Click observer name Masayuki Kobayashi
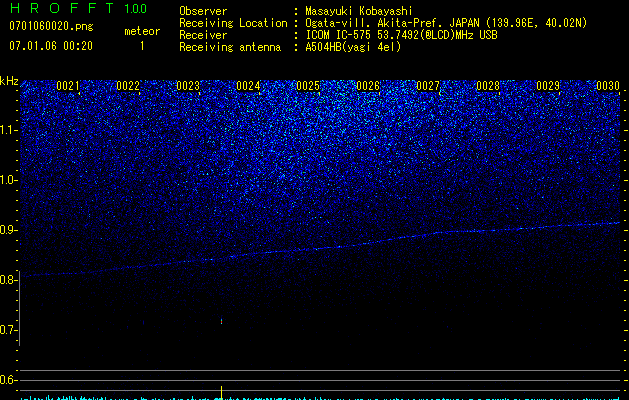The width and height of the screenshot is (629, 400). (359, 11)
